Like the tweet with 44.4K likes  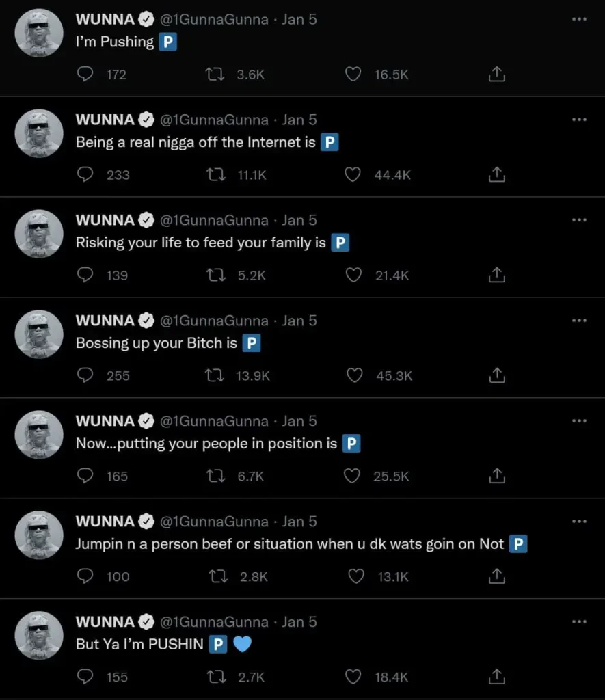[353, 175]
